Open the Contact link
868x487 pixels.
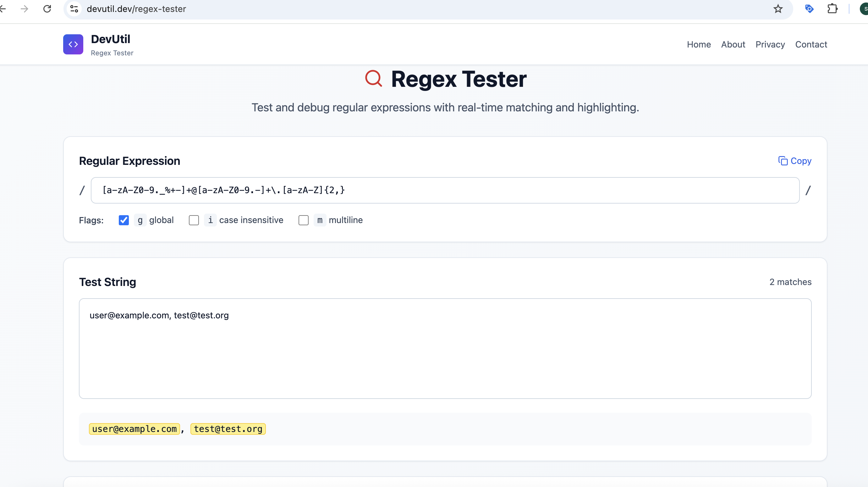coord(811,44)
